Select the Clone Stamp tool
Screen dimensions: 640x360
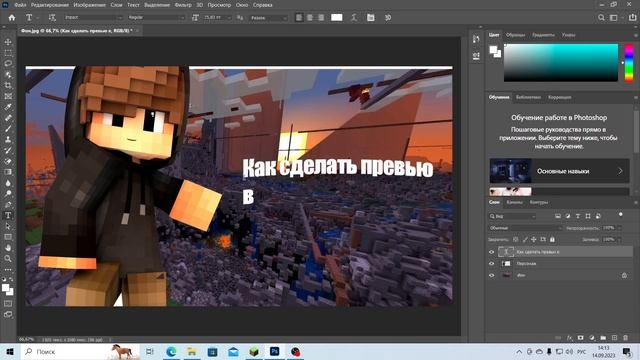(8, 140)
